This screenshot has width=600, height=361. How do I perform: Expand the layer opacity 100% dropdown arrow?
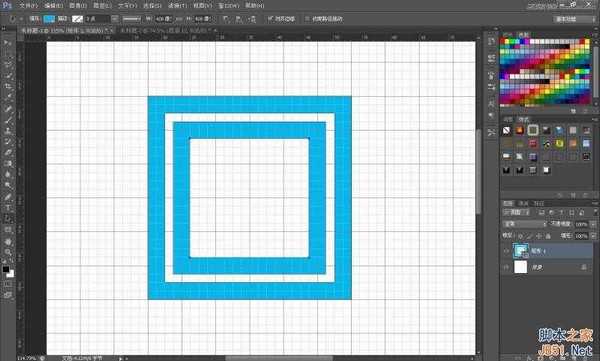593,224
